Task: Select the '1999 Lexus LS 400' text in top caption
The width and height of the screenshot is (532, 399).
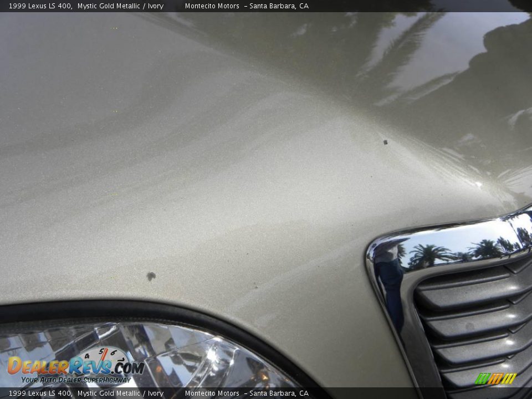Action: [x=40, y=6]
